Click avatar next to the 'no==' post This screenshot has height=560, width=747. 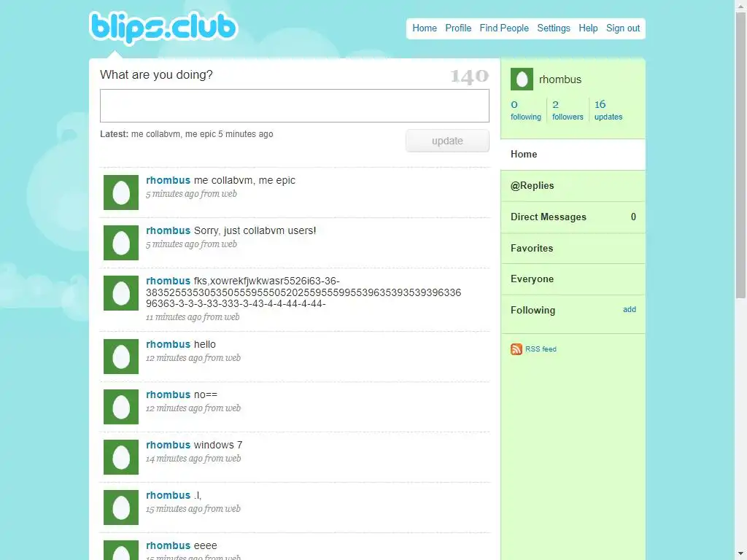(x=121, y=407)
